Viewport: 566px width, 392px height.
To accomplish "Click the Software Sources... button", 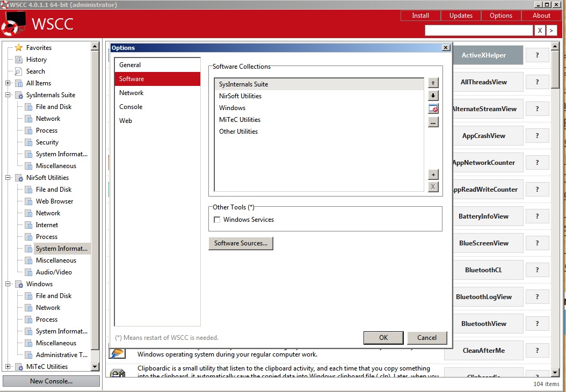I will 241,243.
